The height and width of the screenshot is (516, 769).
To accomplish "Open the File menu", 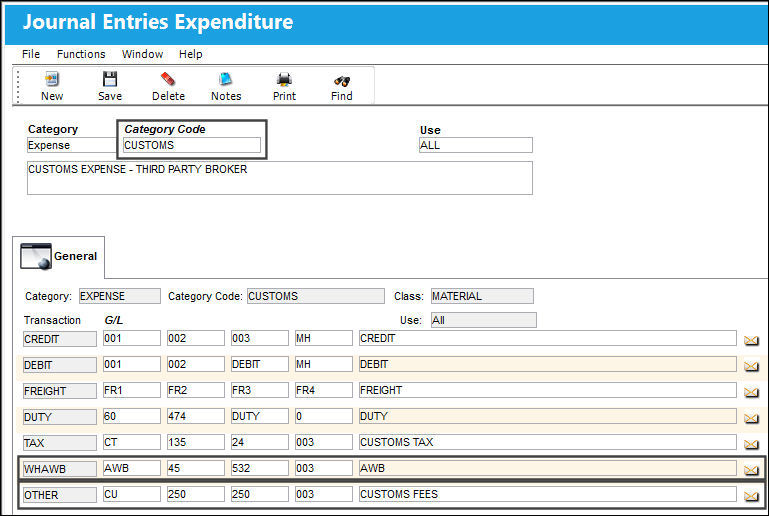I will (x=31, y=54).
